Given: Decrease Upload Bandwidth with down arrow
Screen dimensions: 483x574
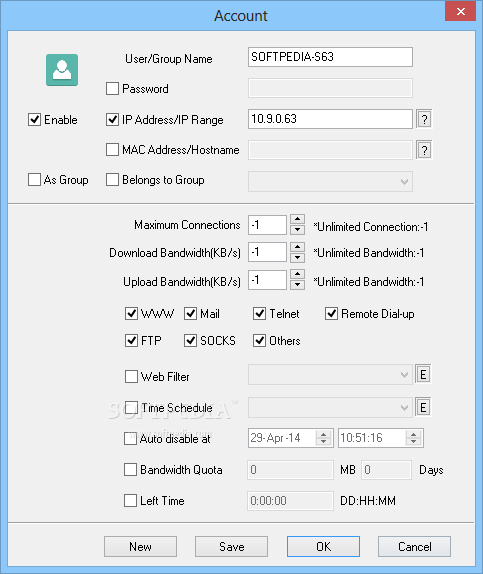Looking at the screenshot, I should (x=297, y=284).
